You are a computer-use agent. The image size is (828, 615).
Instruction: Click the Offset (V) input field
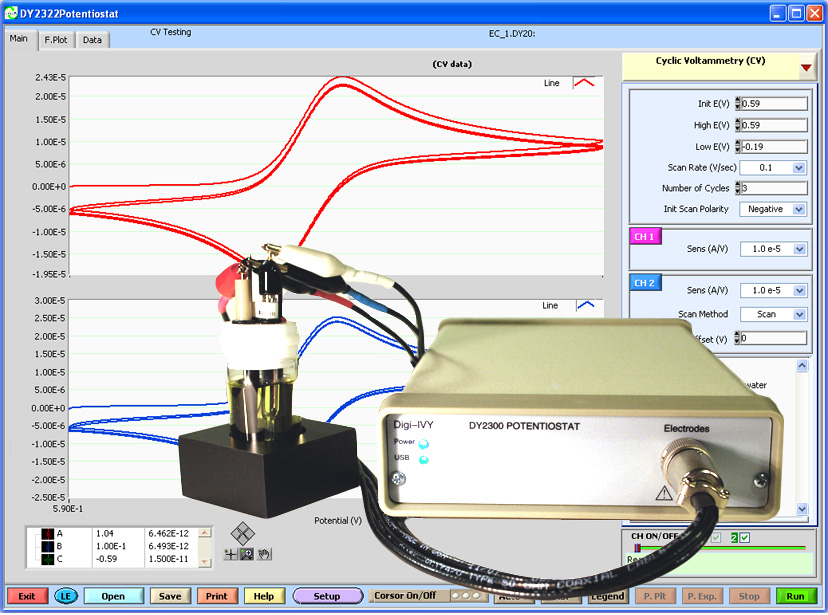tap(774, 338)
